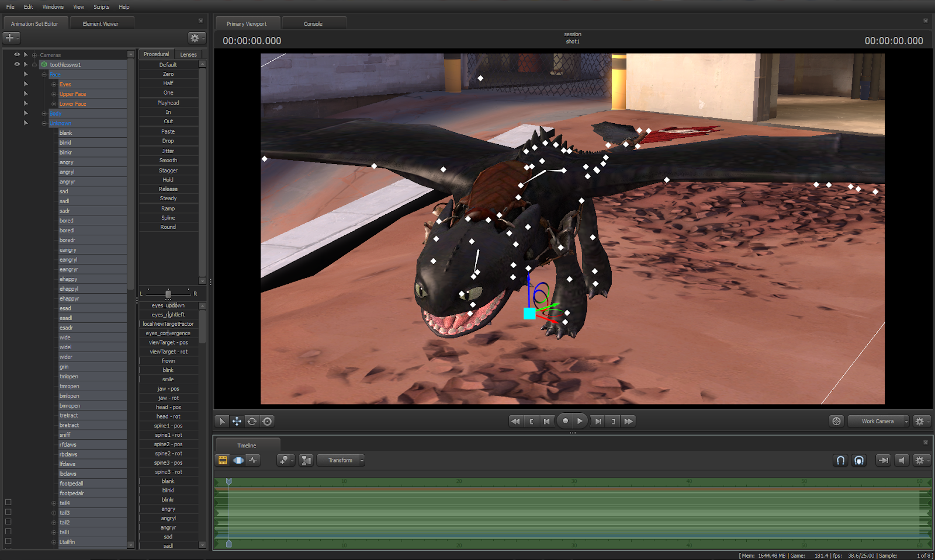The height and width of the screenshot is (560, 935).
Task: Expand the Body group in the animation set
Action: (x=45, y=113)
